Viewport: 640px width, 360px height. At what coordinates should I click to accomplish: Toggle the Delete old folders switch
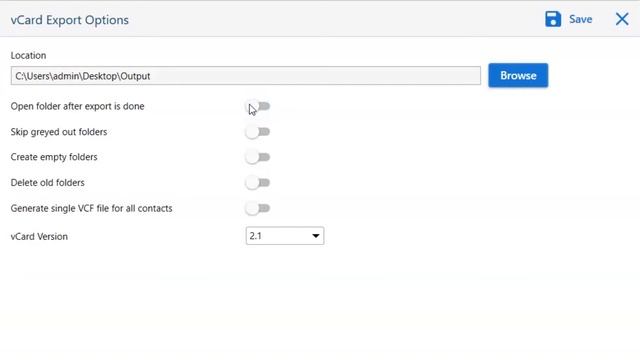[258, 183]
